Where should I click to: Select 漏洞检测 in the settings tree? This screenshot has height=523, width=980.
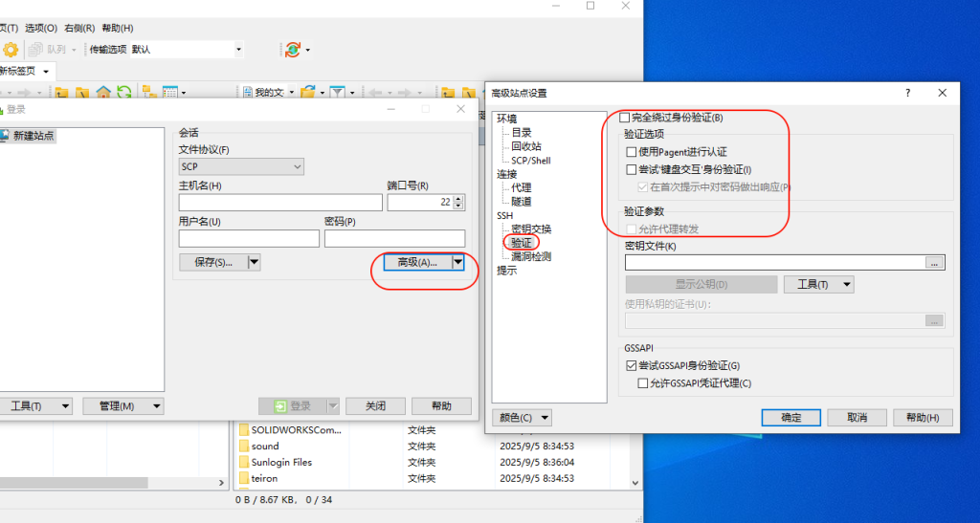tap(531, 256)
